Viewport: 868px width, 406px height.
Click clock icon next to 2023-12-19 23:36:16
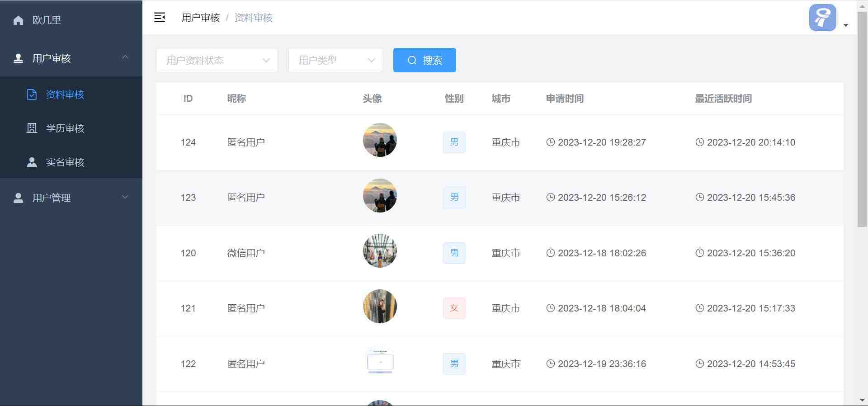550,364
